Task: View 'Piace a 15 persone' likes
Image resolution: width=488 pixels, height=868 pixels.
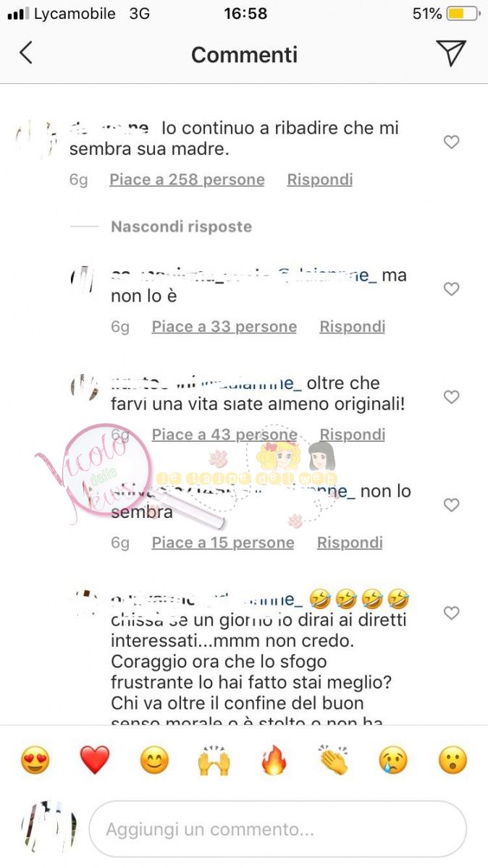Action: pos(223,542)
